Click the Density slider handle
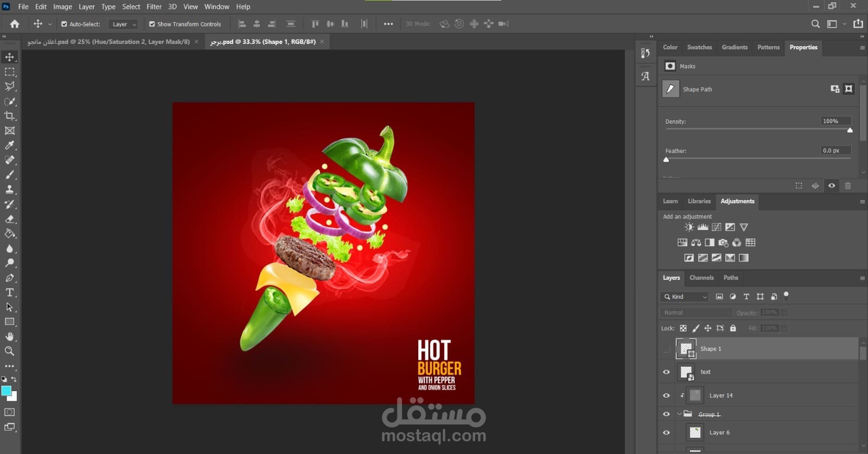This screenshot has width=868, height=454. tap(850, 130)
